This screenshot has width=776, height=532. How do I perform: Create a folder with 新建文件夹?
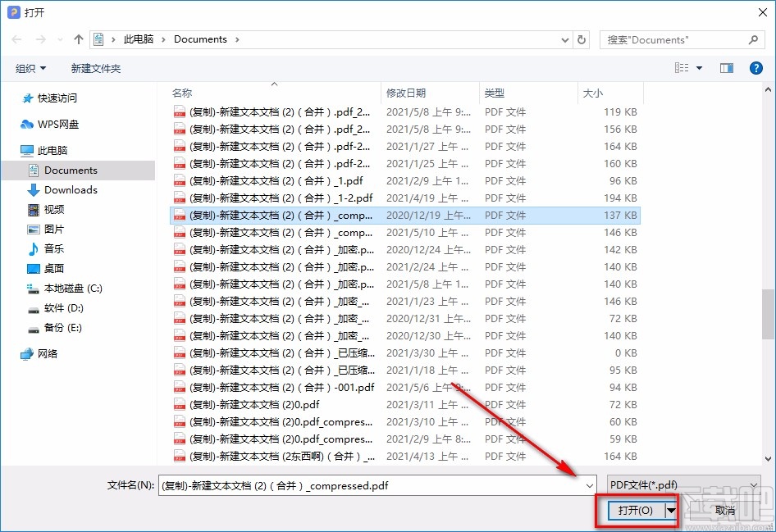[x=95, y=68]
